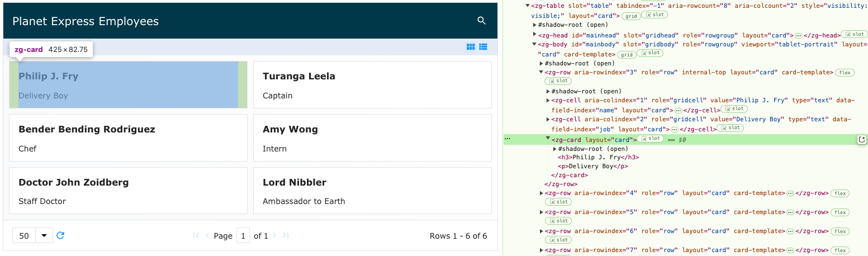Reveal slot badge after name zg-cell
The height and width of the screenshot is (256, 868).
point(733,109)
